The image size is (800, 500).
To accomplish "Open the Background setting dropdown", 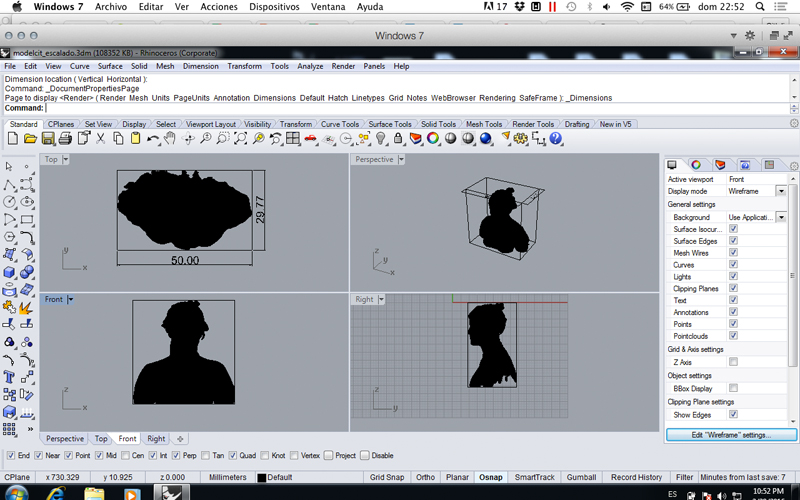I will click(x=781, y=217).
